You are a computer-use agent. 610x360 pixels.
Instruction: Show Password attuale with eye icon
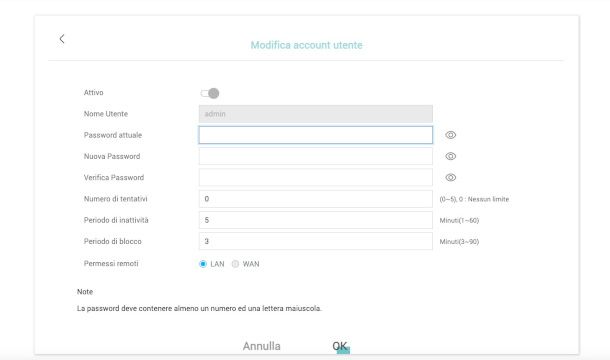coord(450,135)
